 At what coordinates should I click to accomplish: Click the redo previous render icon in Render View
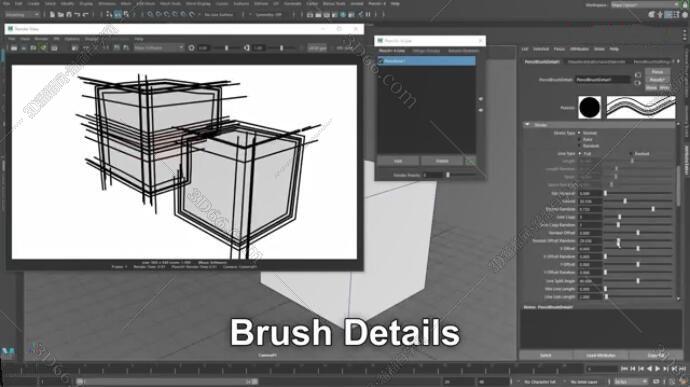pos(14,48)
